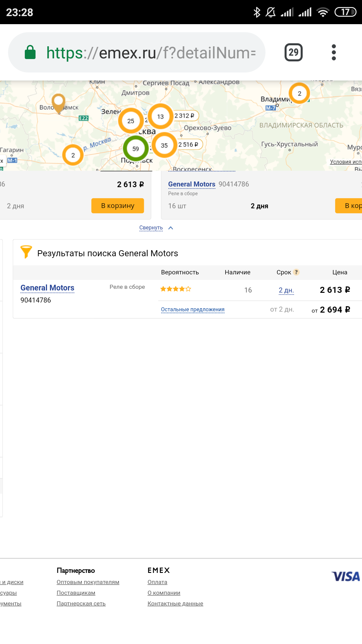The height and width of the screenshot is (644, 362).
Task: Tap the map cluster marked 35
Action: (x=164, y=145)
